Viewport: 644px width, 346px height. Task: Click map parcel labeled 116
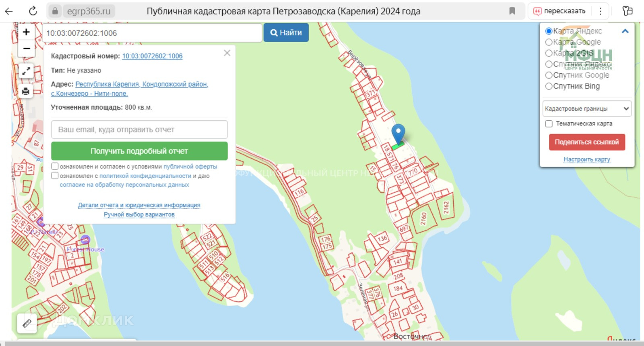pyautogui.click(x=299, y=193)
